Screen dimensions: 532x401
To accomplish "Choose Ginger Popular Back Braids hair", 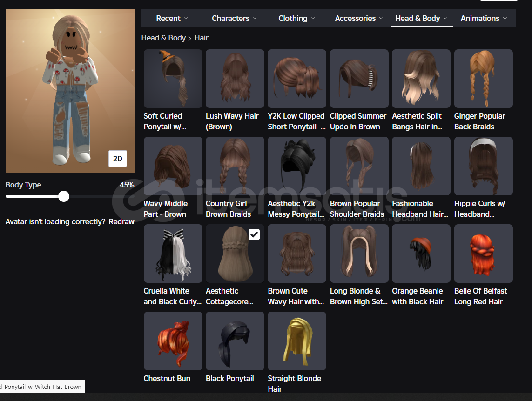I will (x=483, y=79).
